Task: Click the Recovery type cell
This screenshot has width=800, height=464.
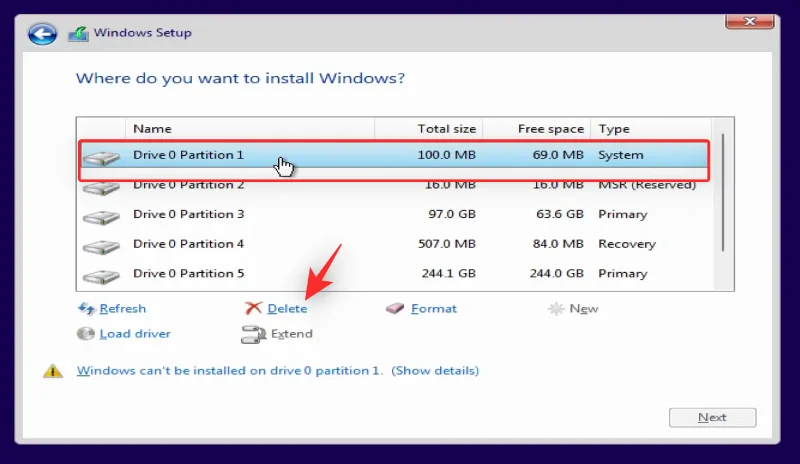Action: (x=627, y=244)
